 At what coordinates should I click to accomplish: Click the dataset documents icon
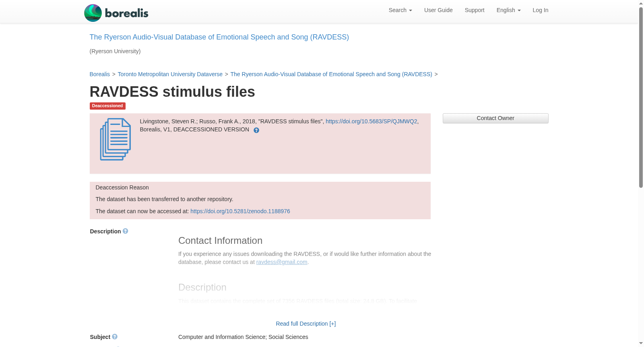pos(116,139)
